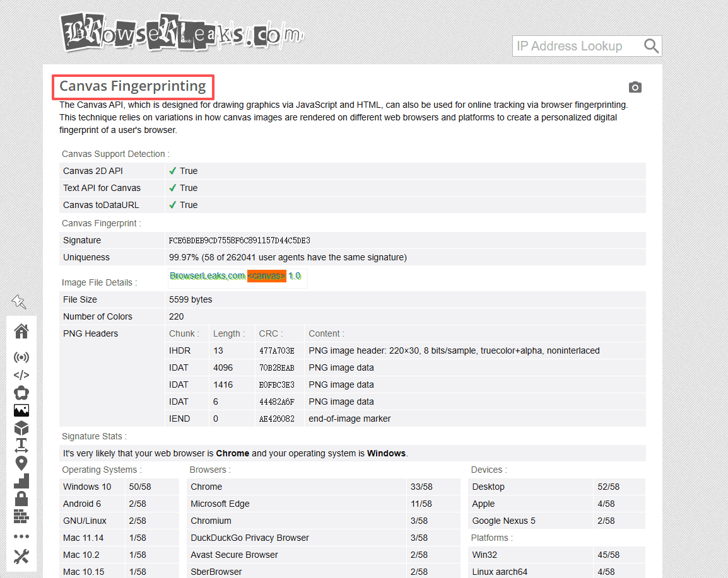
Task: Click the pin icon above the sidebar
Action: tap(20, 302)
